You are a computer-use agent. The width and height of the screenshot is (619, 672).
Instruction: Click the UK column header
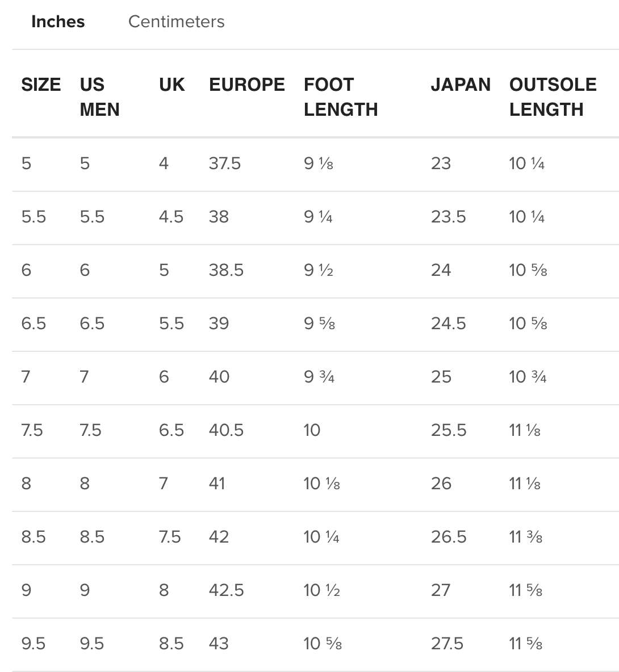[172, 85]
